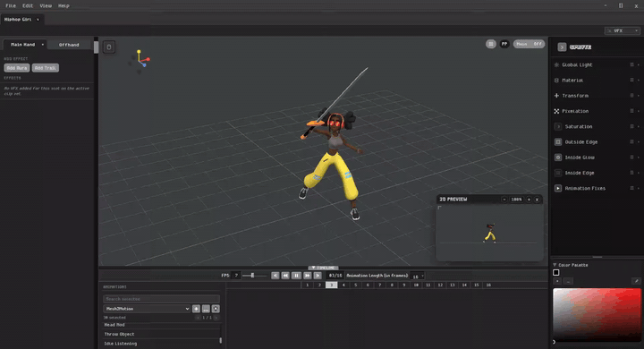Screen dimensions: 644x349
Task: Jump to the first frame
Action: (275, 276)
